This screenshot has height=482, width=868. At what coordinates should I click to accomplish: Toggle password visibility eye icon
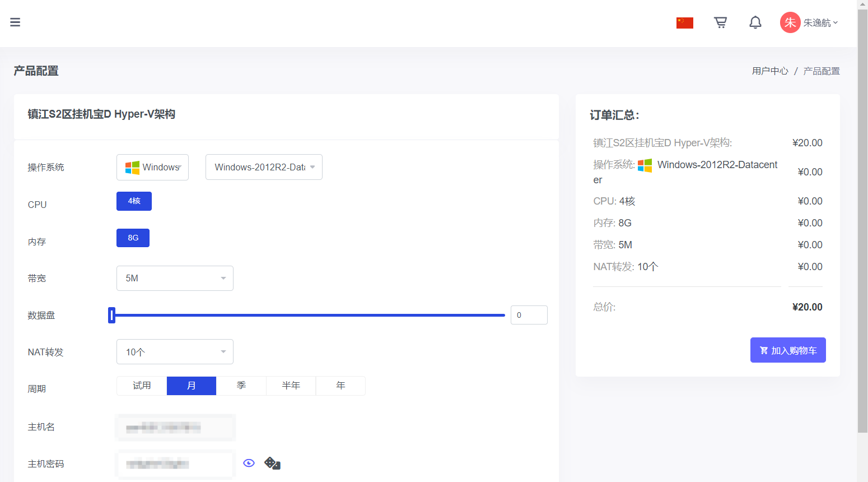[249, 463]
